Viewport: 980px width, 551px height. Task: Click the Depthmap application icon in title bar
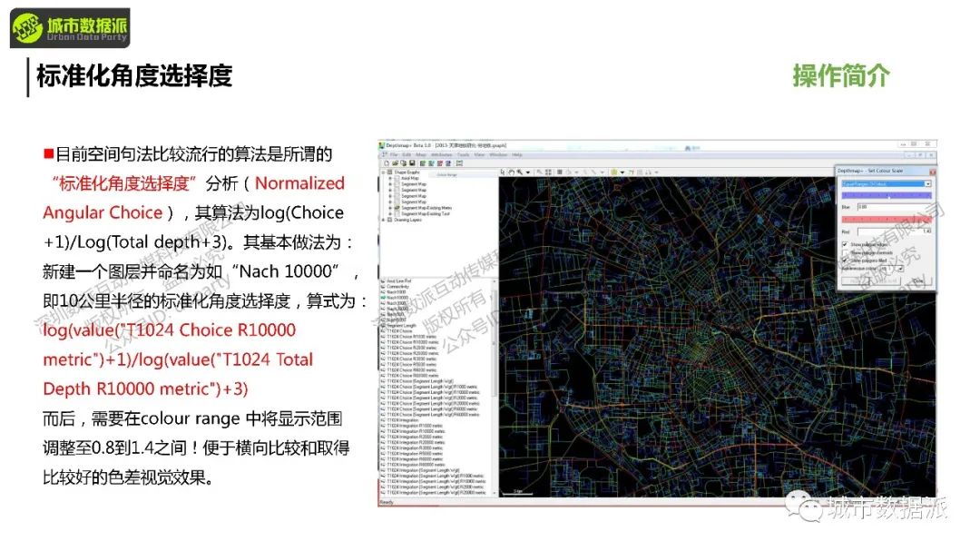point(381,145)
